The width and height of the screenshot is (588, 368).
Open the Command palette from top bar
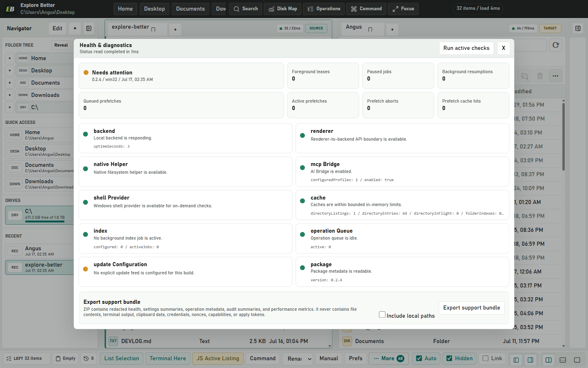[x=366, y=9]
